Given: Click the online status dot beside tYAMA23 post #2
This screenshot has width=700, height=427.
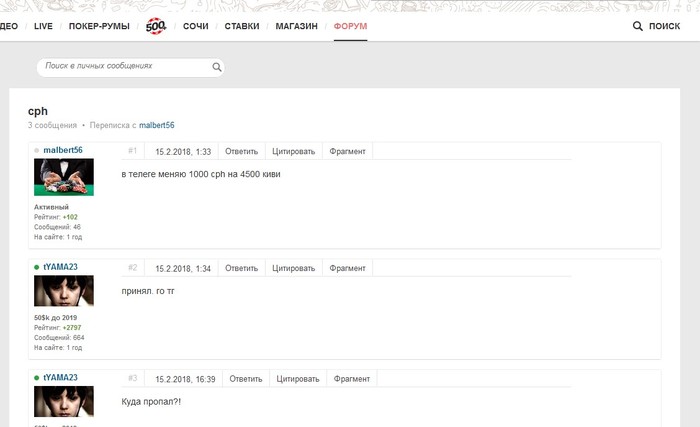Looking at the screenshot, I should click(37, 267).
